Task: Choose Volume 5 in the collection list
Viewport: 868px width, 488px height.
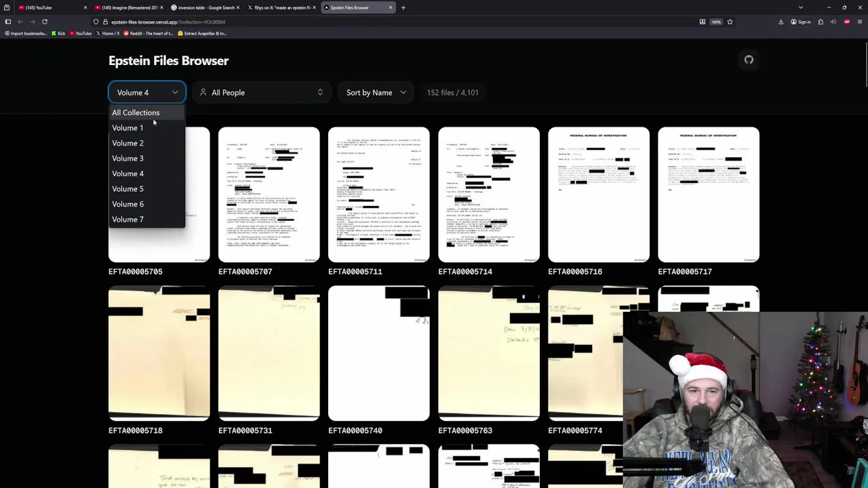Action: (147, 188)
